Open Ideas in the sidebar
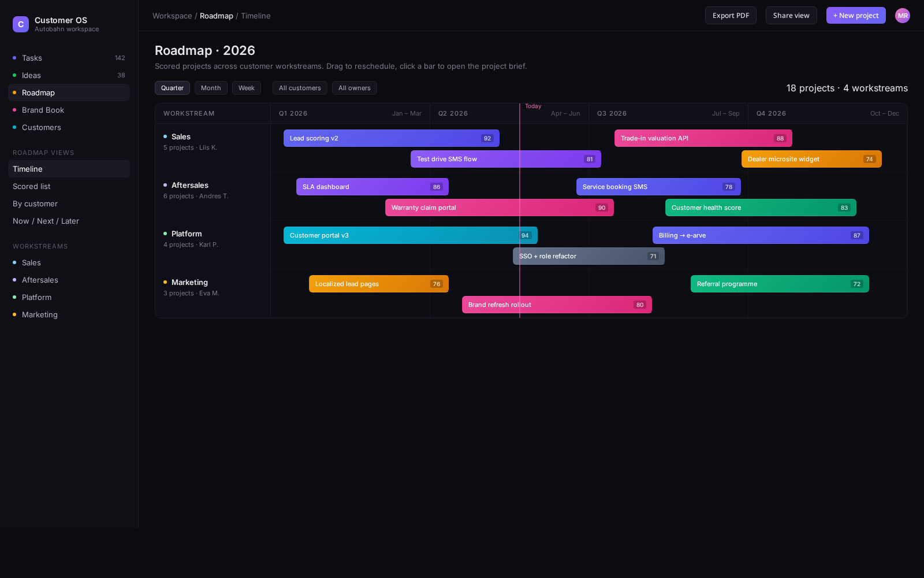This screenshot has height=578, width=924. pyautogui.click(x=69, y=75)
